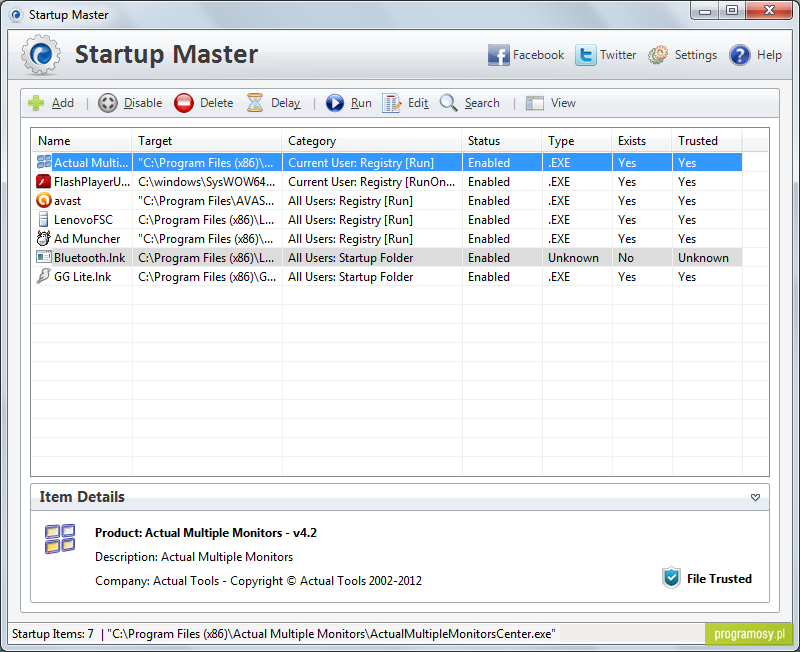This screenshot has width=800, height=652.
Task: Click the FlashPlayerU red icon
Action: click(x=44, y=181)
